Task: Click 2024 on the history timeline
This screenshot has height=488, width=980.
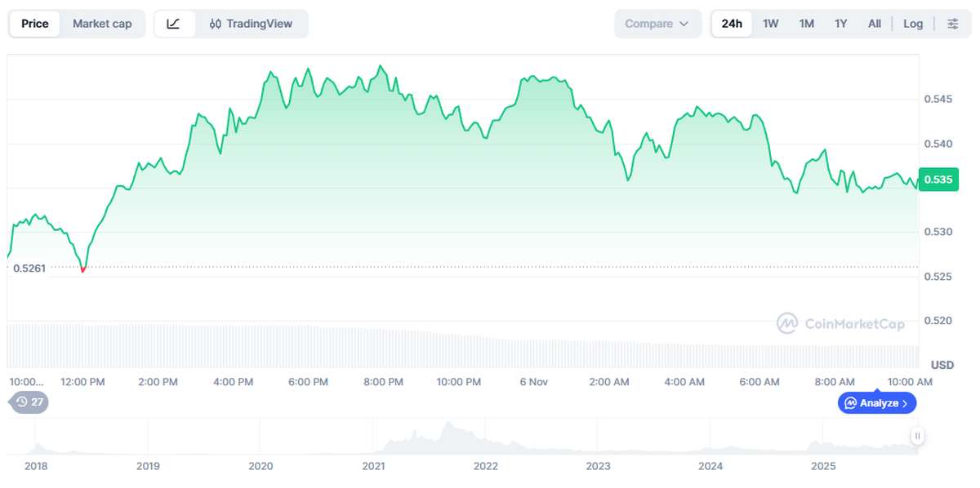Action: [x=710, y=466]
